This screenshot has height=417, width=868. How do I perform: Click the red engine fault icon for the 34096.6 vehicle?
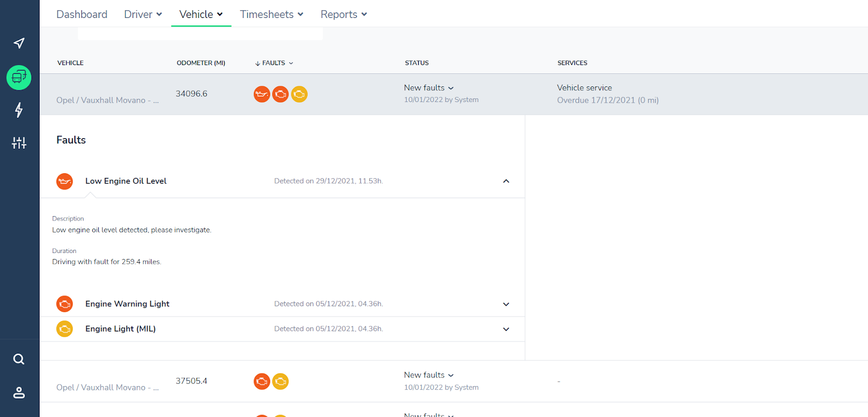tap(280, 94)
